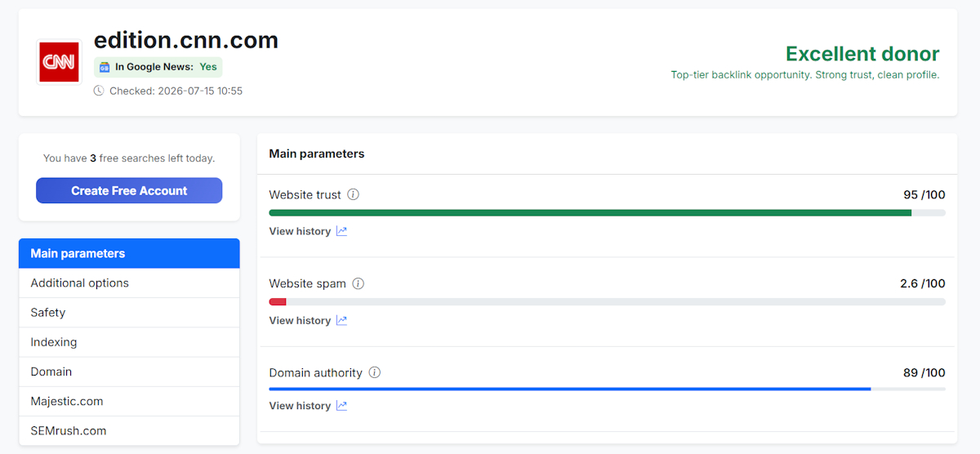Click chart icon under Domain authority
This screenshot has width=980, height=454.
coord(341,406)
